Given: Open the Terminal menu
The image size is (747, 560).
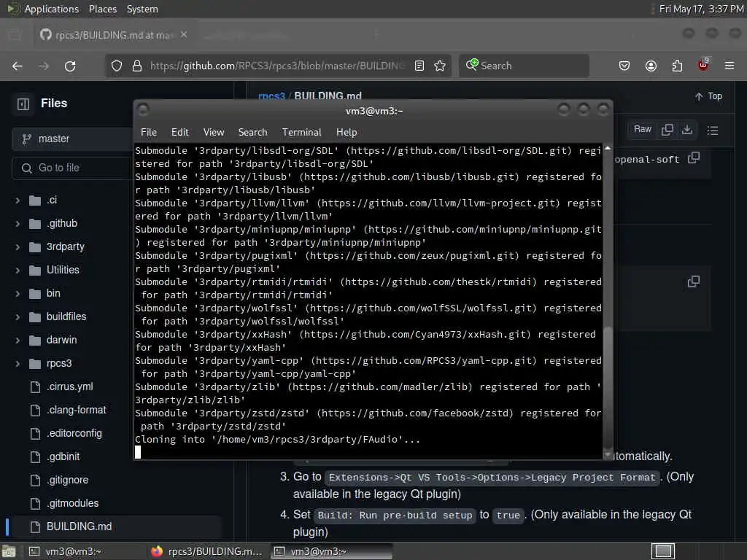Looking at the screenshot, I should pyautogui.click(x=301, y=133).
